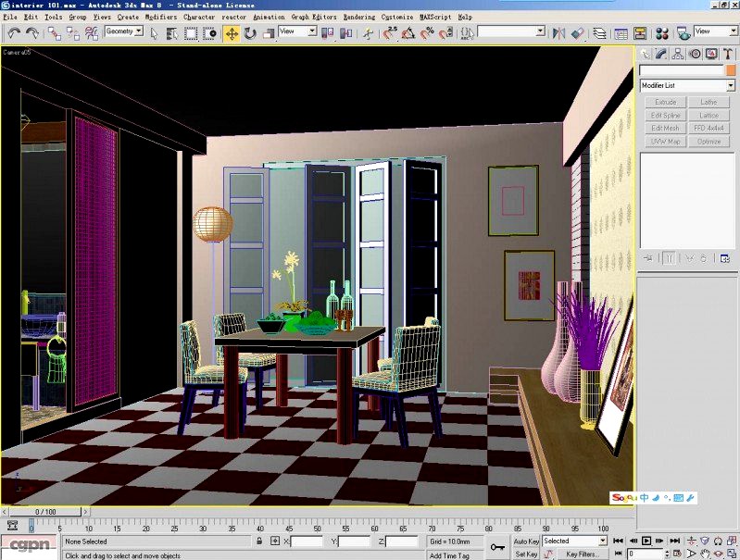Toggle the Selection Lock padlock
The image size is (740, 560).
(x=259, y=541)
